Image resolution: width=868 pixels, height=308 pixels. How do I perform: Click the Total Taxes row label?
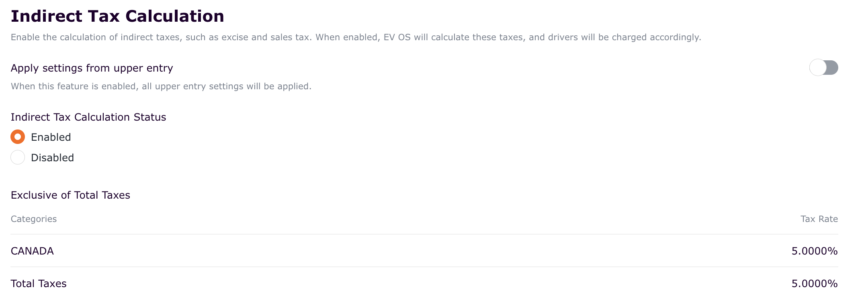click(x=39, y=284)
